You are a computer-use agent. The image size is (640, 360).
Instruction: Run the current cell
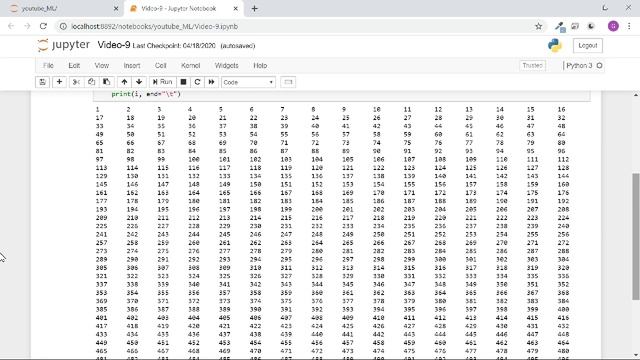162,82
